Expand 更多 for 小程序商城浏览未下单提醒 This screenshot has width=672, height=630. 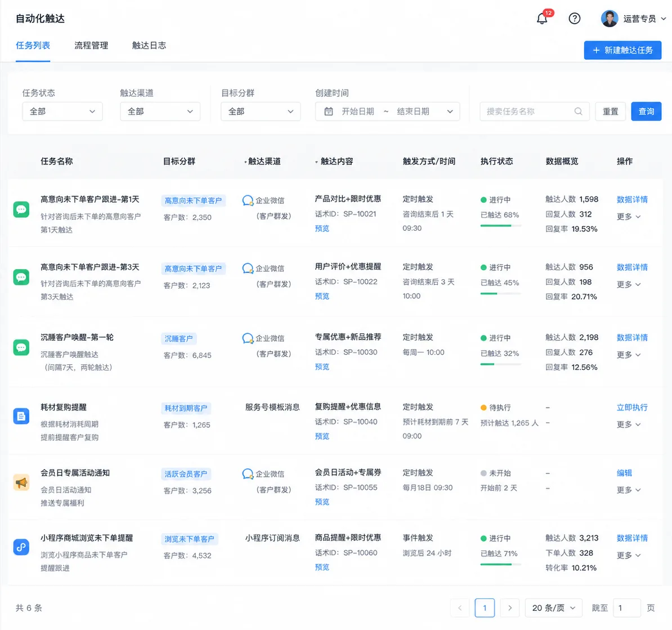[629, 556]
